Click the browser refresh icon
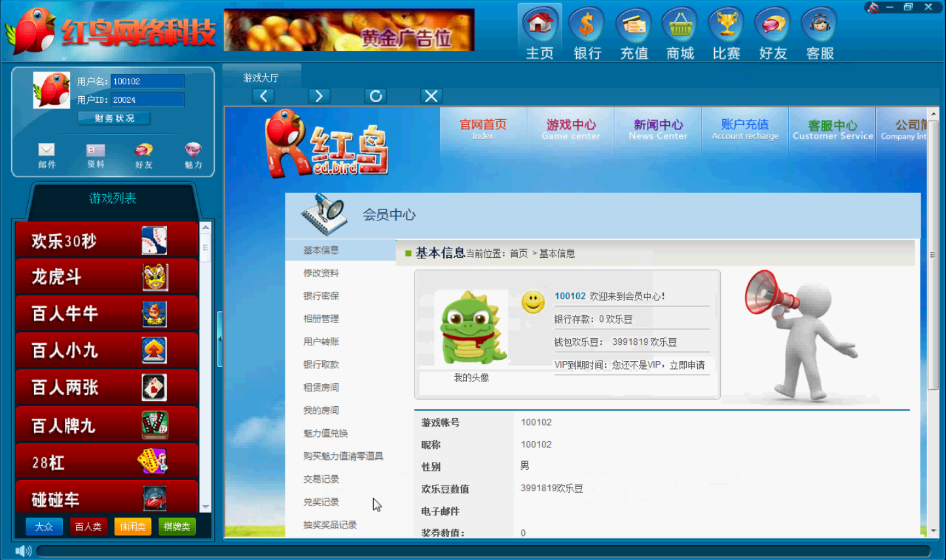This screenshot has height=560, width=946. pyautogui.click(x=376, y=96)
